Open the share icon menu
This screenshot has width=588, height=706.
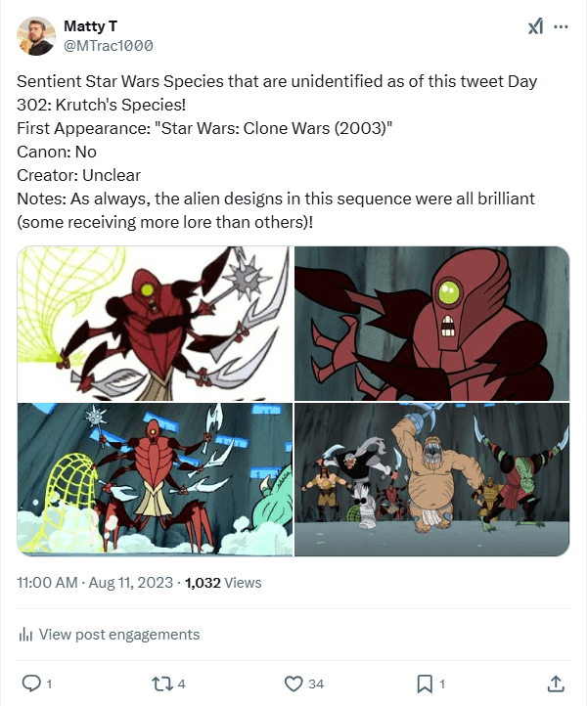(x=555, y=682)
